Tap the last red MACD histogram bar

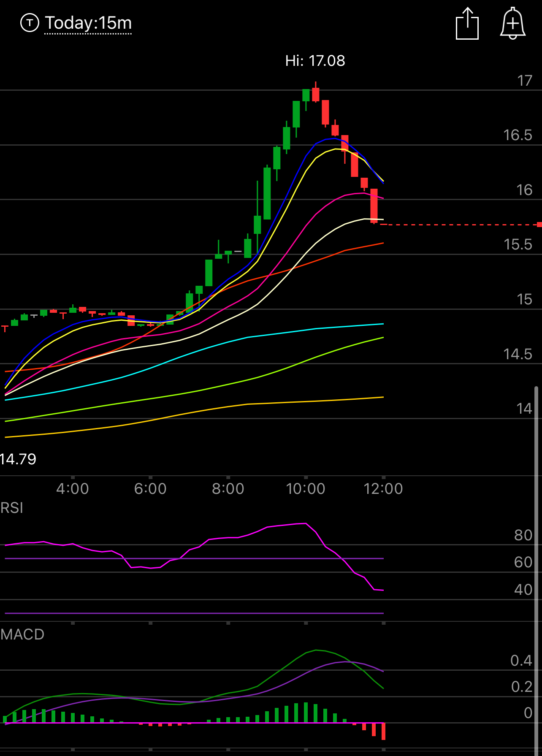(x=383, y=731)
